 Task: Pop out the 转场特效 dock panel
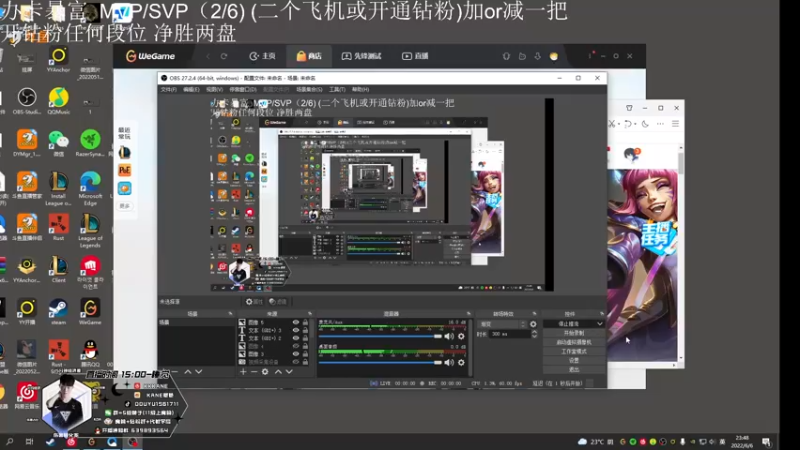[534, 314]
